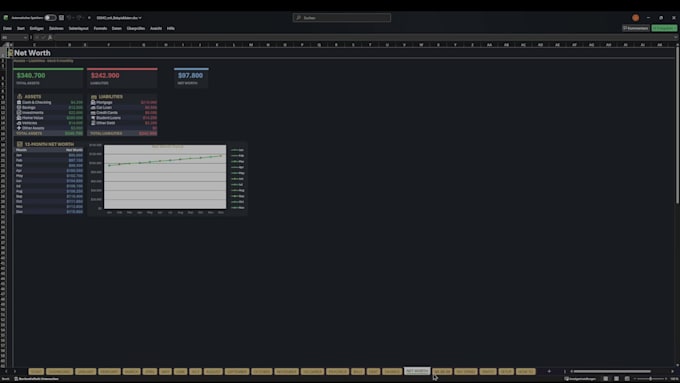Click the icon beside Mortgage
The height and width of the screenshot is (383, 680).
coord(93,102)
